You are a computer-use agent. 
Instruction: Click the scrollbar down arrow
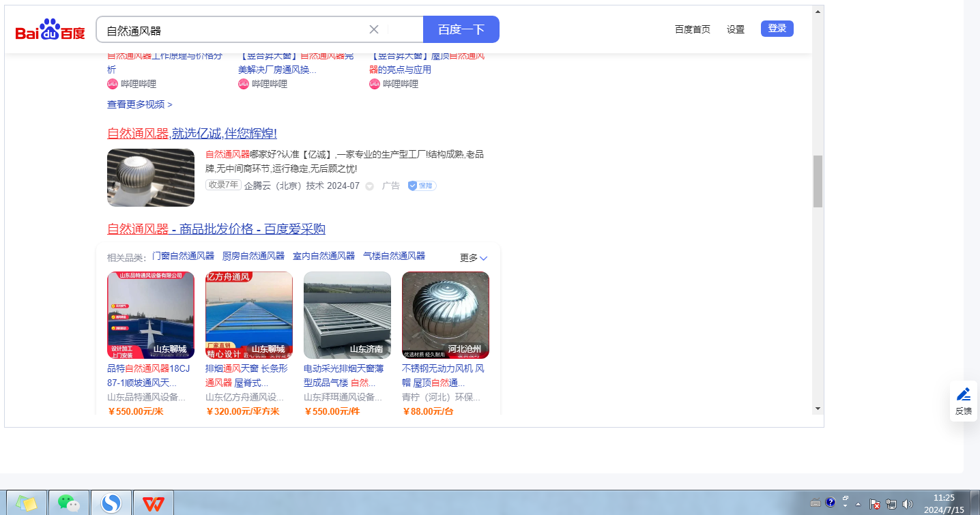(818, 408)
